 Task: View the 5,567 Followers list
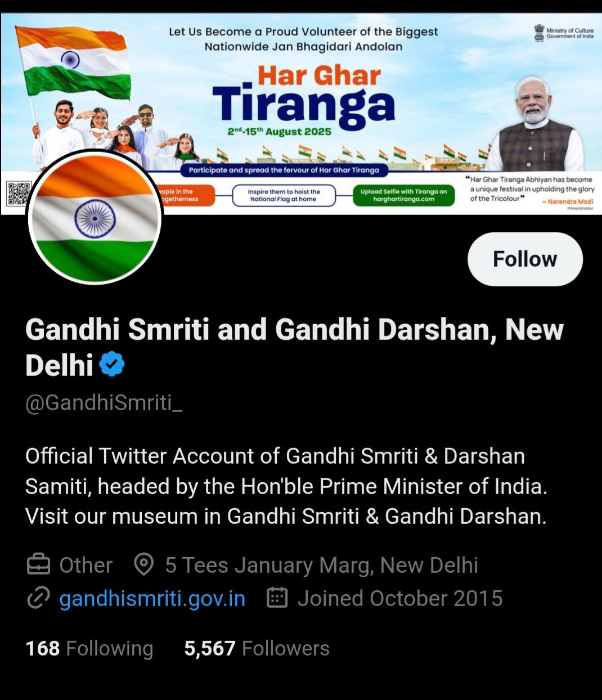(x=257, y=648)
